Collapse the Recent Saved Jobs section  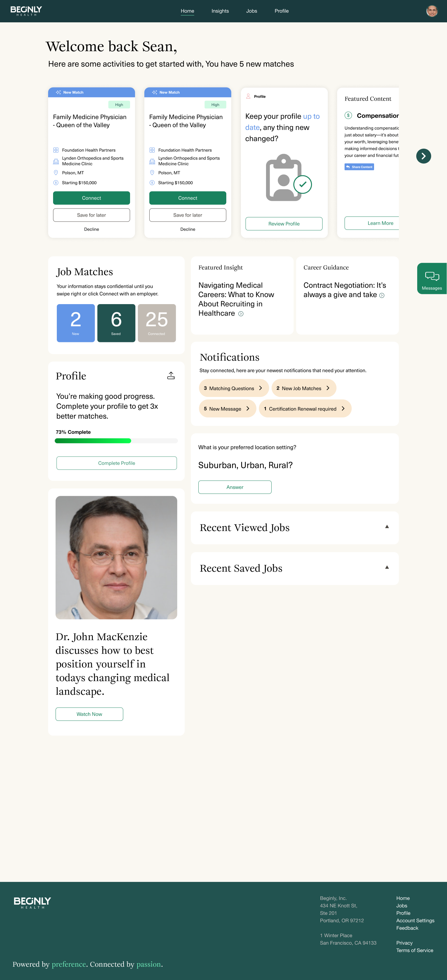(386, 567)
